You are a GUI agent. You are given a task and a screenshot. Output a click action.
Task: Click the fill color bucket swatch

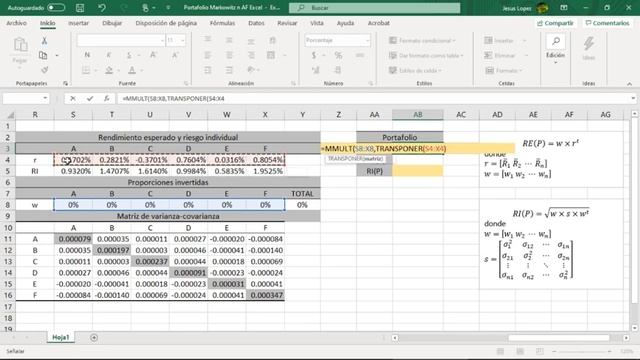(109, 70)
